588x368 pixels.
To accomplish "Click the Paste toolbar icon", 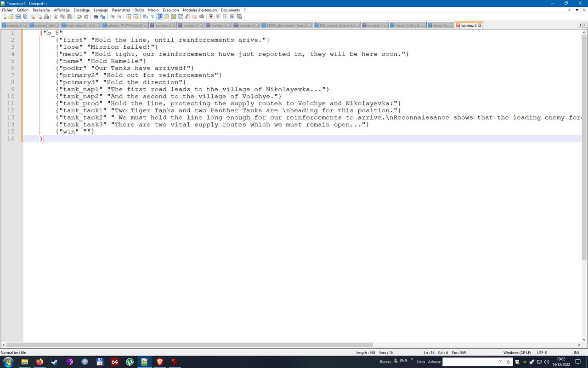I will (x=70, y=17).
